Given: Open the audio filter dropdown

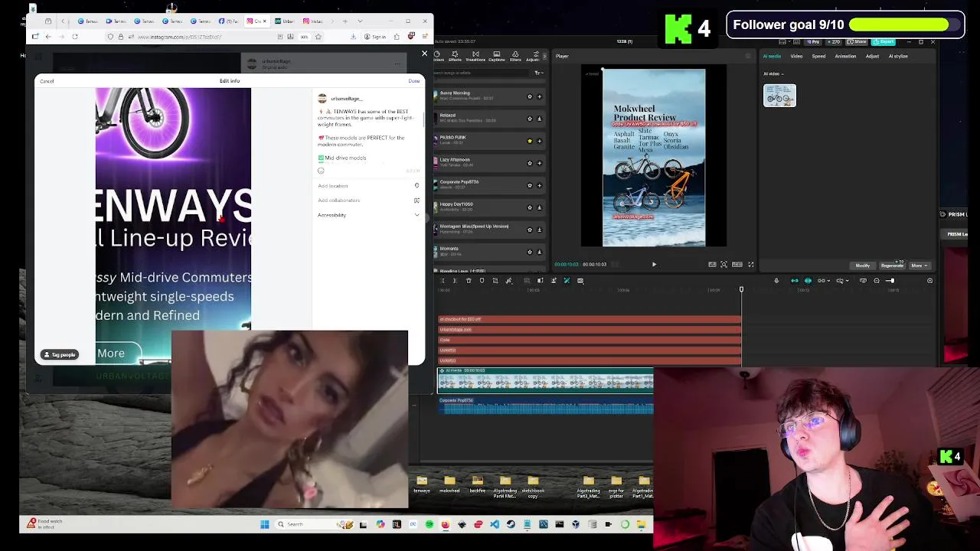Looking at the screenshot, I should pyautogui.click(x=538, y=73).
